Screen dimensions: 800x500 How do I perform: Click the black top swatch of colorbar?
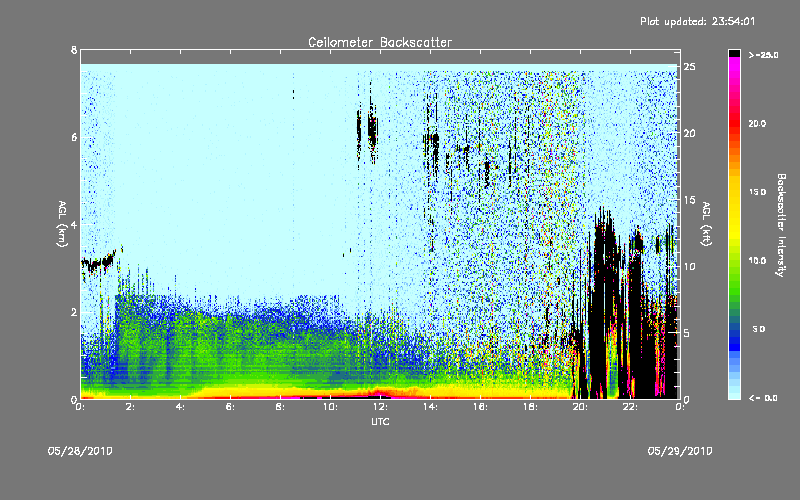[x=734, y=53]
